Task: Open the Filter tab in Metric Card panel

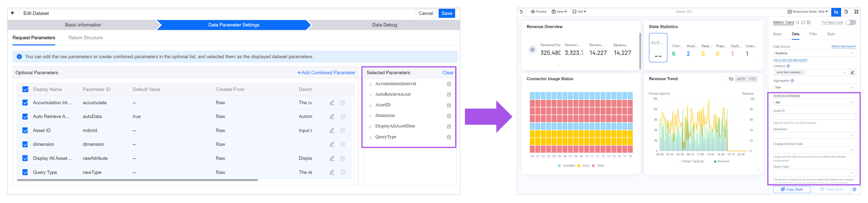Action: (x=813, y=34)
